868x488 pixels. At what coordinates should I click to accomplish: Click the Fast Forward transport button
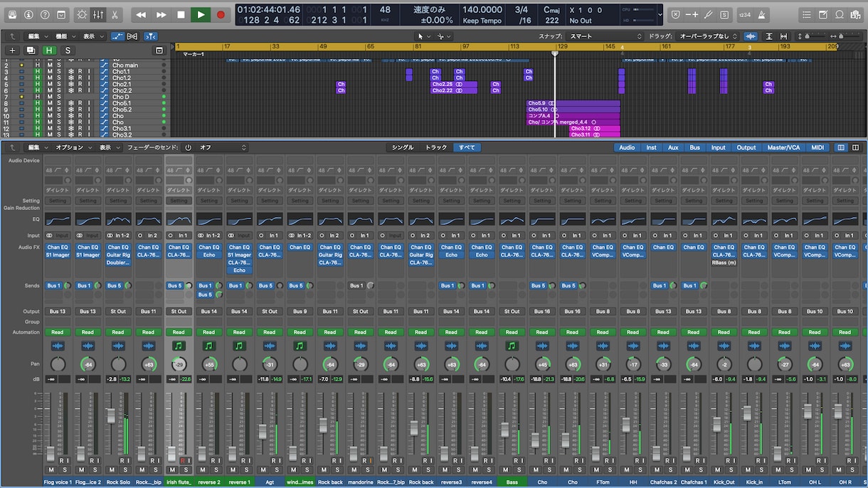tap(162, 14)
